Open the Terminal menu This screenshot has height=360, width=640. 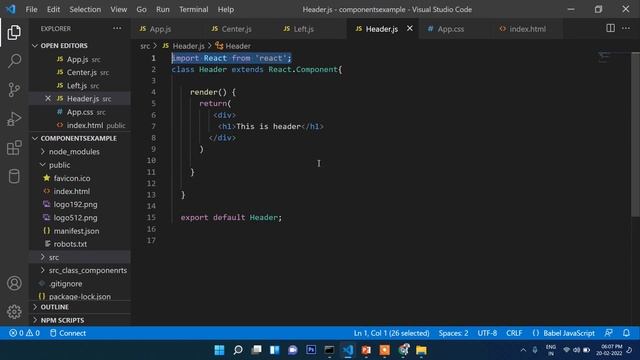193,9
